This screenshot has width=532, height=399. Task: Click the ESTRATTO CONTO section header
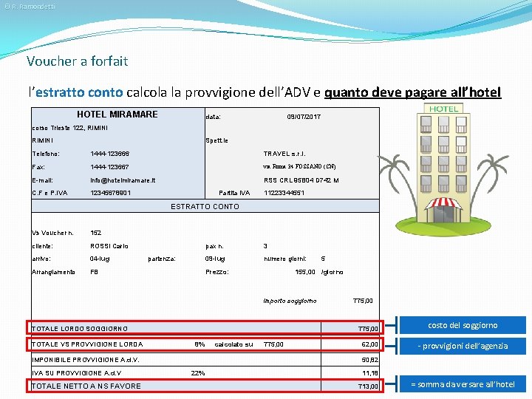[x=205, y=206]
